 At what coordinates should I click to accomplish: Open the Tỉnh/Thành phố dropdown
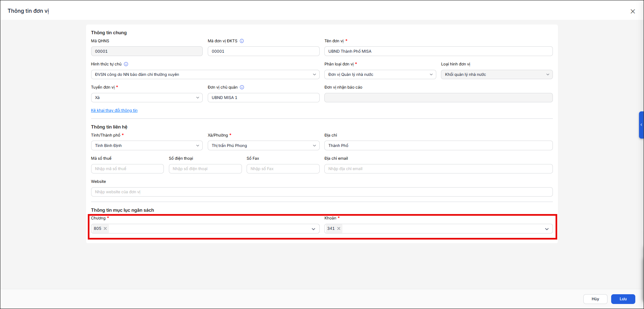click(147, 146)
